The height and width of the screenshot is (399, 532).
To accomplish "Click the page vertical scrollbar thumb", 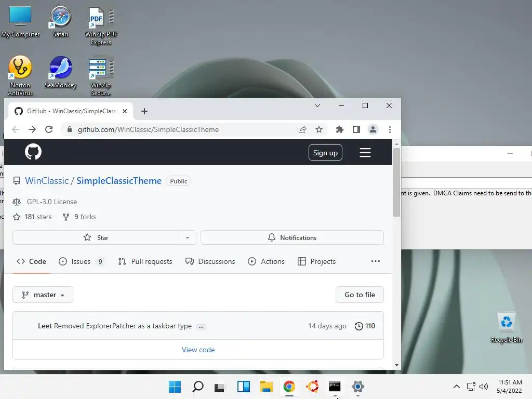I will [x=396, y=182].
